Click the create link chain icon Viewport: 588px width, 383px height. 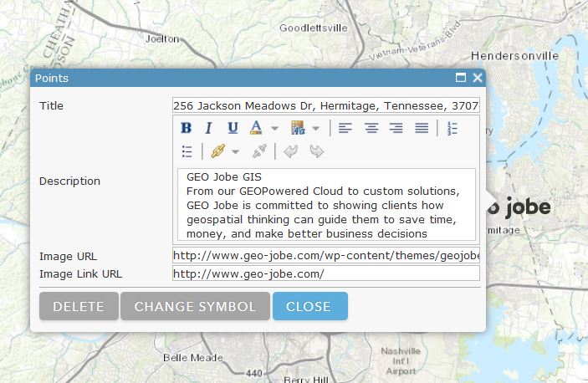point(217,151)
